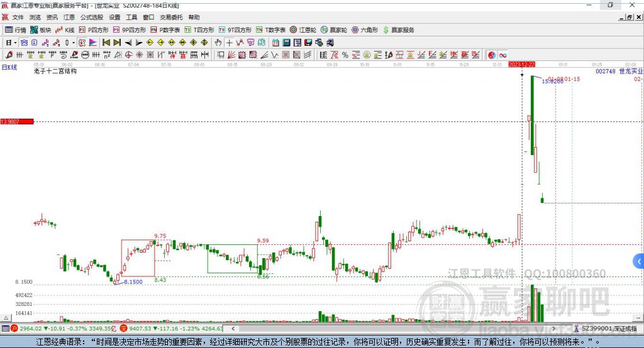Select the Gann fan lines tool
The height and width of the screenshot is (348, 644).
[231, 55]
